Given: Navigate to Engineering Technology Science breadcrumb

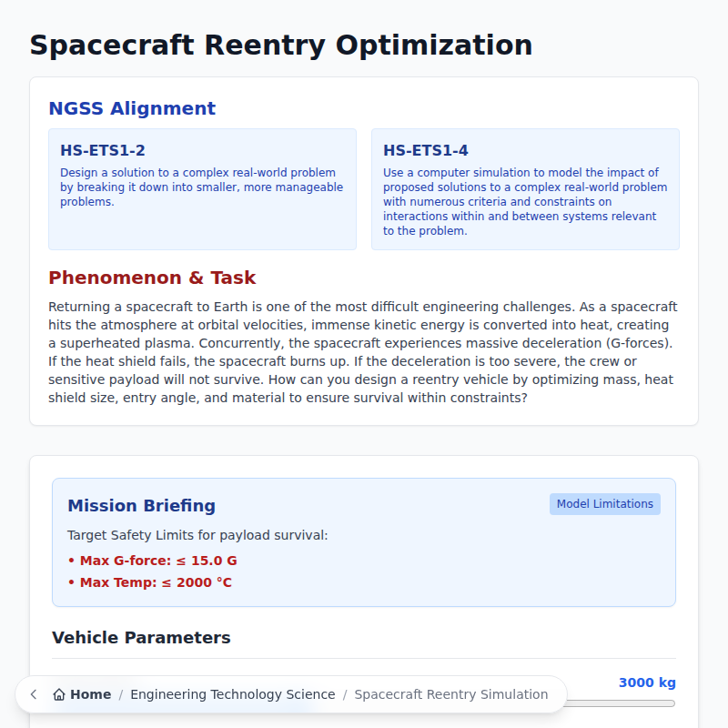Looking at the screenshot, I should click(233, 694).
